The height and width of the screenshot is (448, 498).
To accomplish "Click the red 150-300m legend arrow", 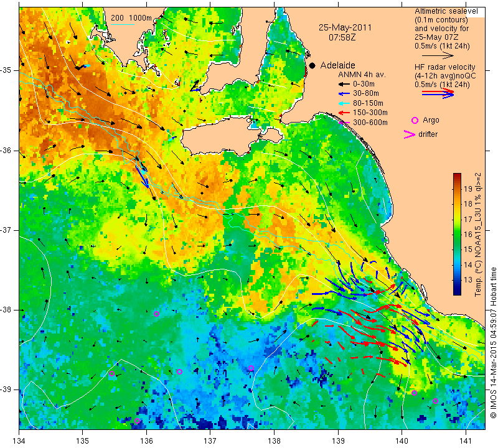I will click(x=344, y=113).
